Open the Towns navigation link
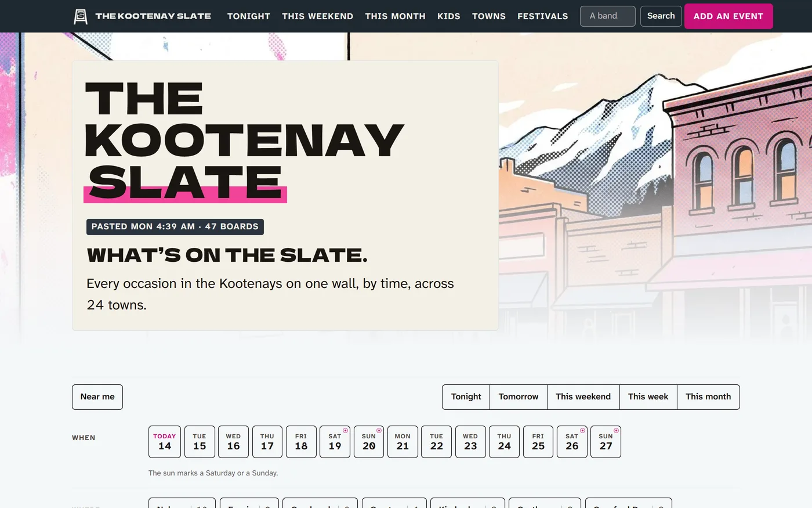The width and height of the screenshot is (812, 508). 489,16
